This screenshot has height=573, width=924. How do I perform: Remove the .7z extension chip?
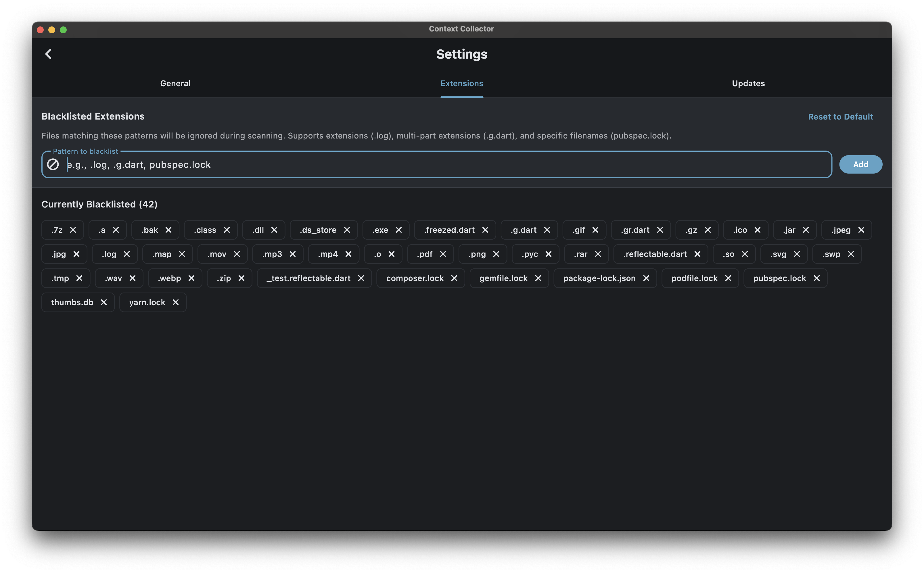[73, 230]
